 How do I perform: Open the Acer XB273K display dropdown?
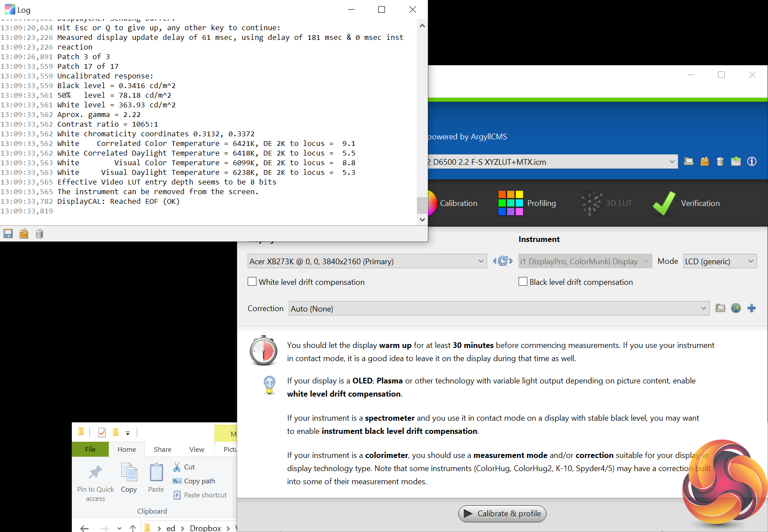coord(367,261)
